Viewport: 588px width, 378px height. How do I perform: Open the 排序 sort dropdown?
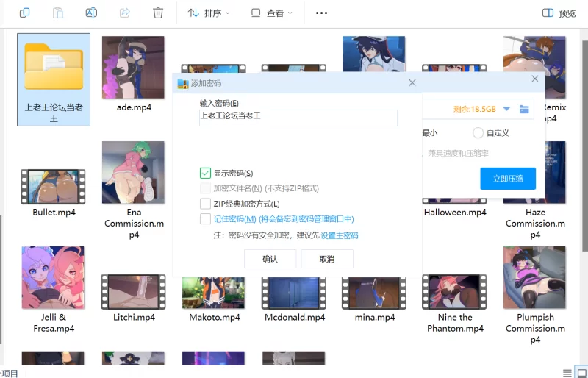pyautogui.click(x=209, y=13)
